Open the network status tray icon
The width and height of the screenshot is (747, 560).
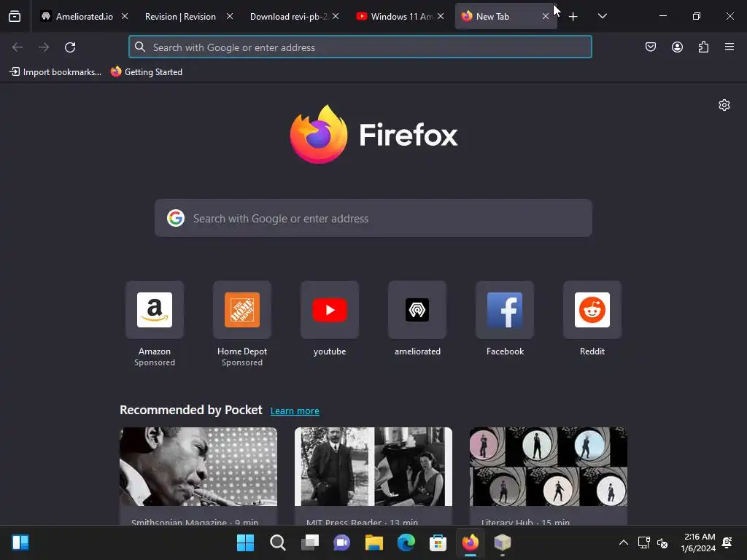[643, 542]
